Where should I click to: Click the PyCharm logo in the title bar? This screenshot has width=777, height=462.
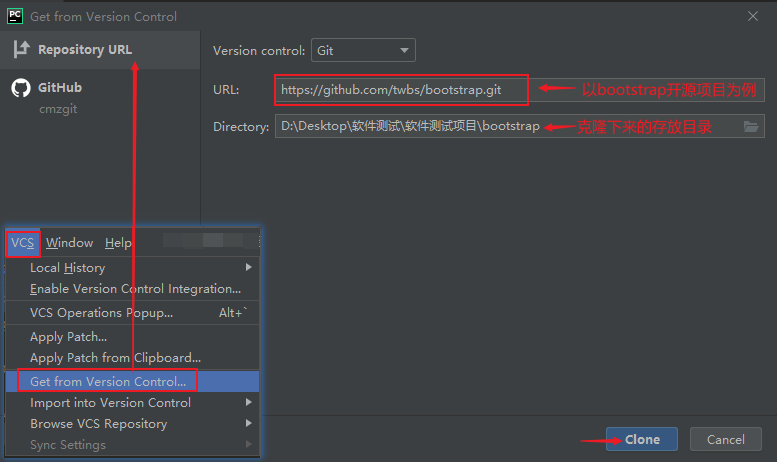point(15,16)
